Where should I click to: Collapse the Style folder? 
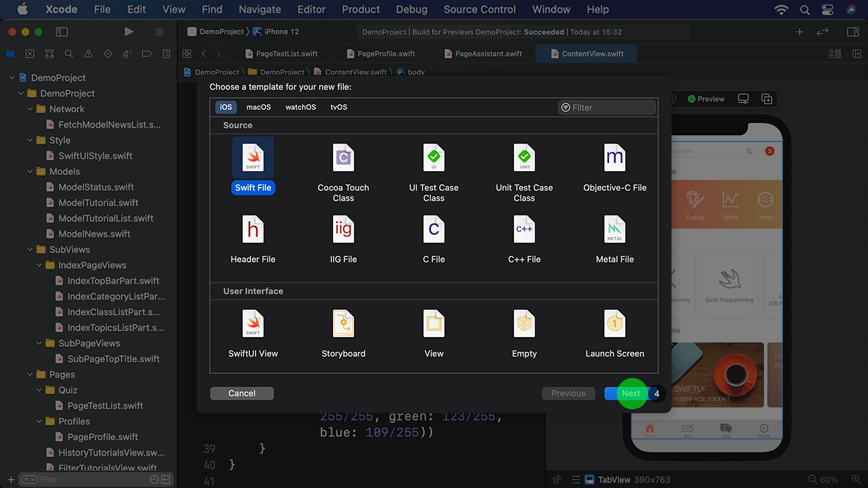coord(29,140)
